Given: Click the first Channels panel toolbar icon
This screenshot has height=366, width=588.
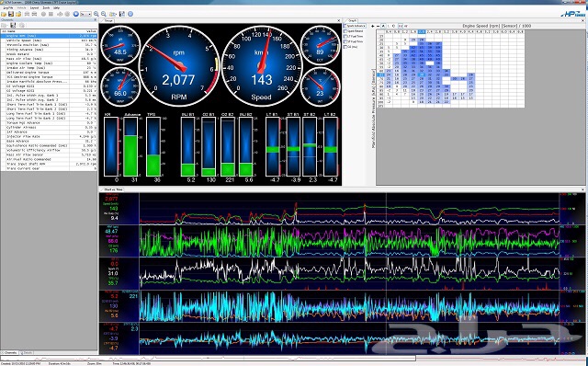Looking at the screenshot, I should [x=4, y=25].
